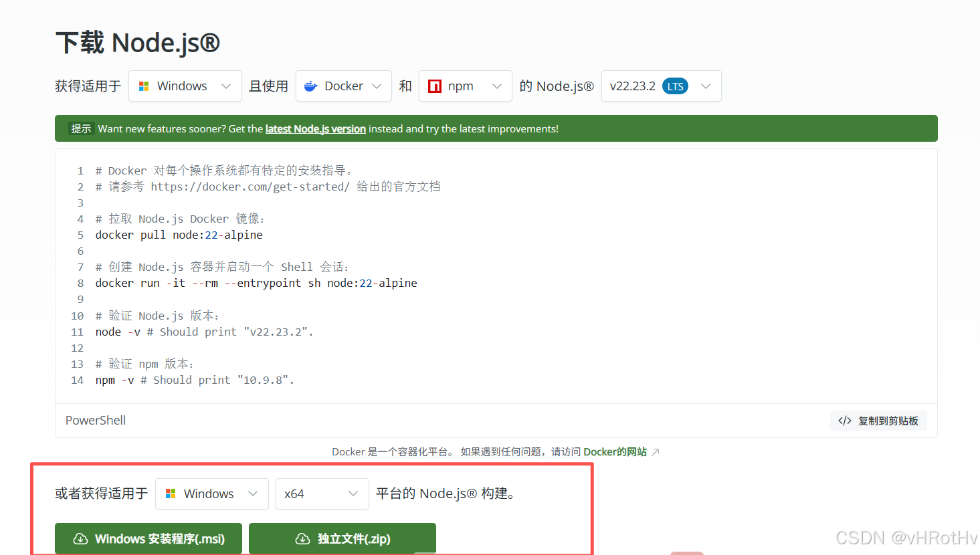The height and width of the screenshot is (555, 980).
Task: Click the 提示 badge in the green banner
Action: coord(81,129)
